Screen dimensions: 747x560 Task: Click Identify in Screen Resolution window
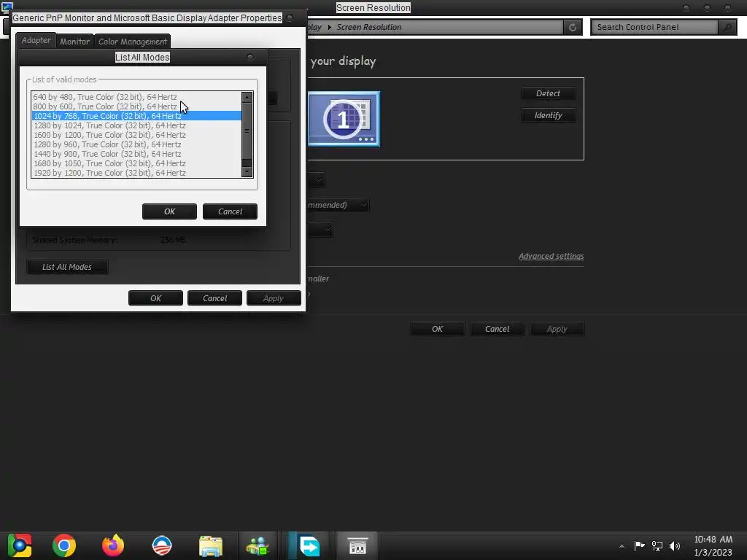coord(549,115)
